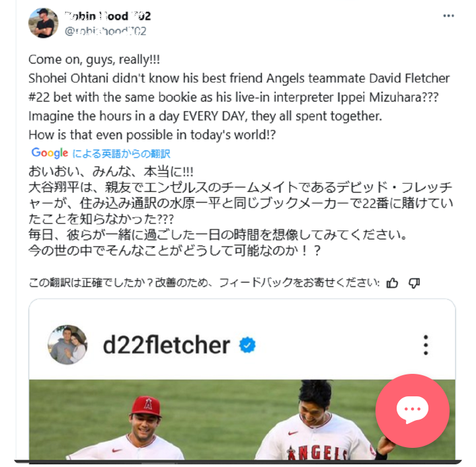Click the thumbs down translation feedback icon

(414, 283)
